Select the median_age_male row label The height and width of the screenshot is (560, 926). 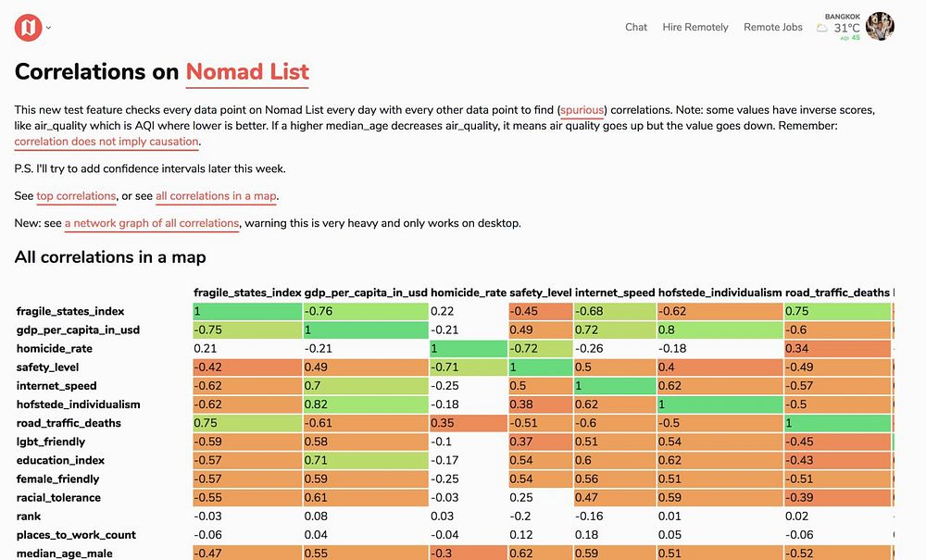(x=65, y=554)
